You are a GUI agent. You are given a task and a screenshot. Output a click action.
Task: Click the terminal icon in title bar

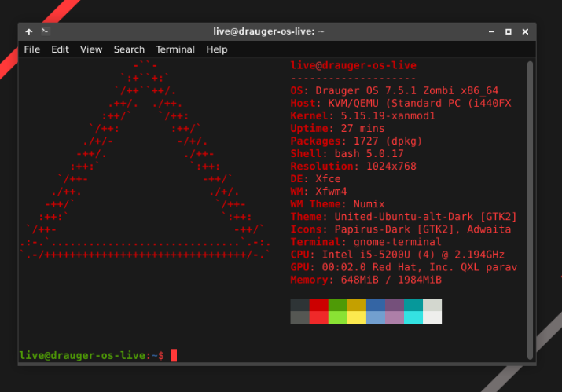[x=46, y=31]
